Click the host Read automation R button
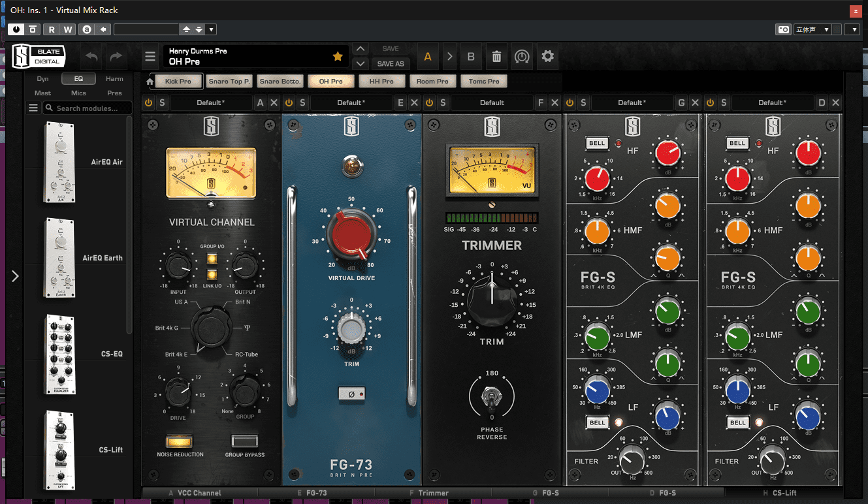This screenshot has height=504, width=868. tap(52, 29)
